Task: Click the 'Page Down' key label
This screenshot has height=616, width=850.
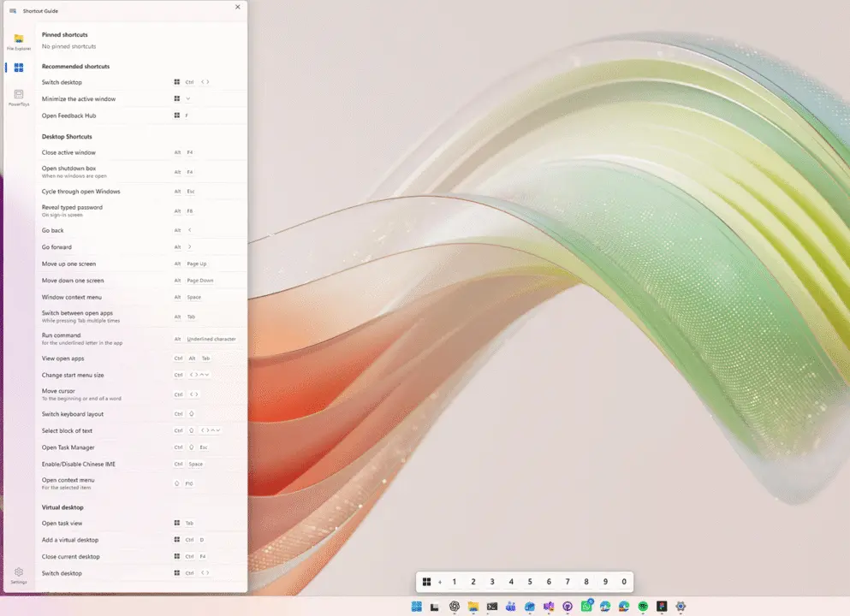Action: [x=200, y=281]
